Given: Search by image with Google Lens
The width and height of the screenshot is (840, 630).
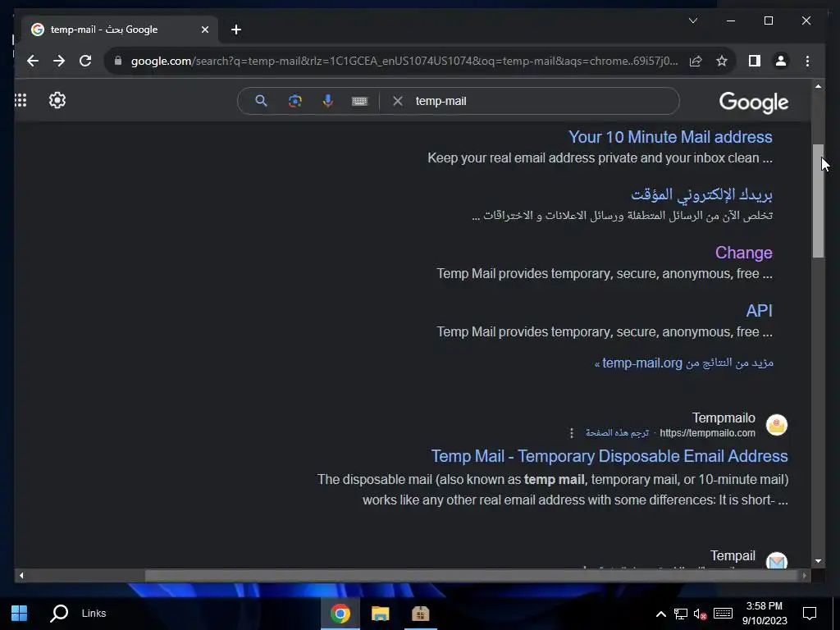Looking at the screenshot, I should click(x=294, y=101).
